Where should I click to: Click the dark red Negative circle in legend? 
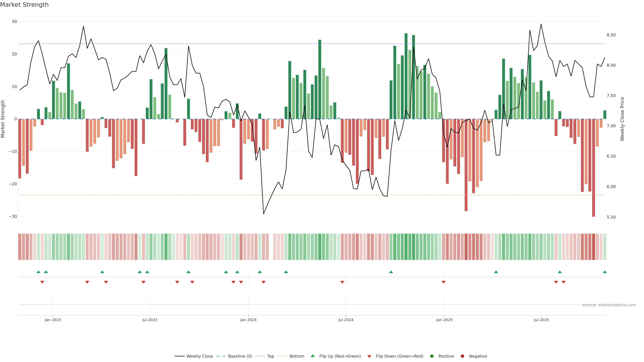[x=462, y=356]
